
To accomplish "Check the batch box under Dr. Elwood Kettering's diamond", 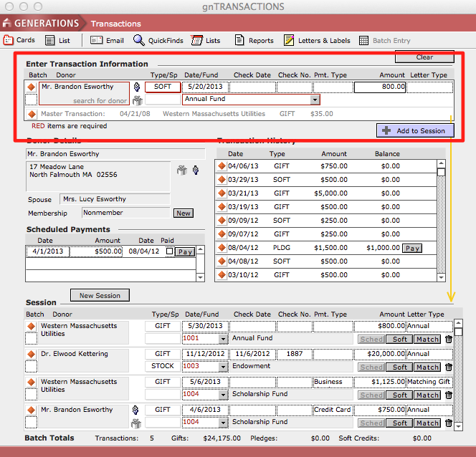I will pos(31,367).
